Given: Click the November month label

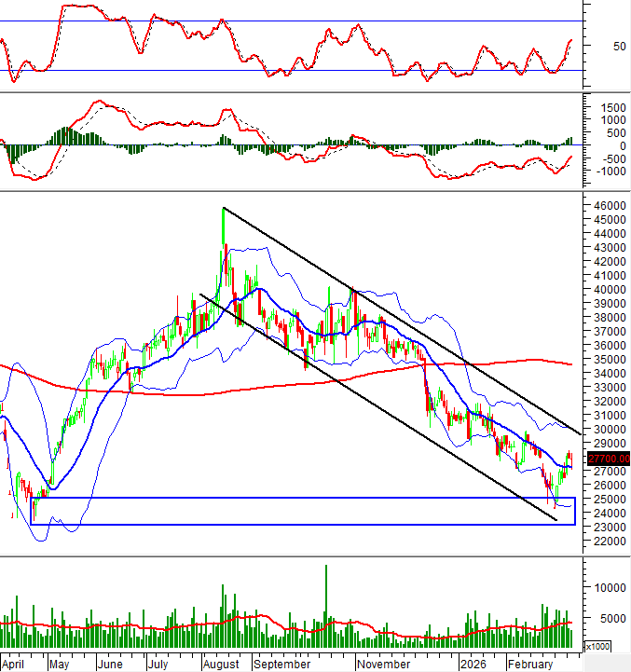Looking at the screenshot, I should pos(382,665).
